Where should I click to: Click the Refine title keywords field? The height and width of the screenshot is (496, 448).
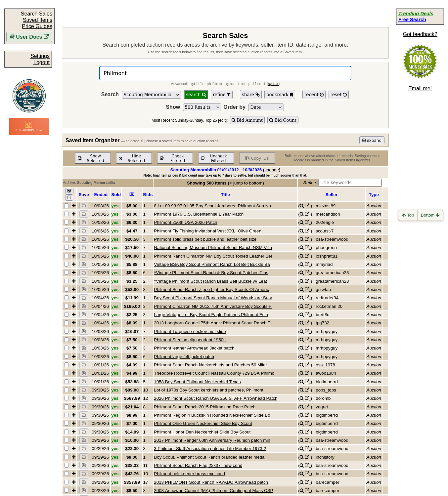click(350, 183)
